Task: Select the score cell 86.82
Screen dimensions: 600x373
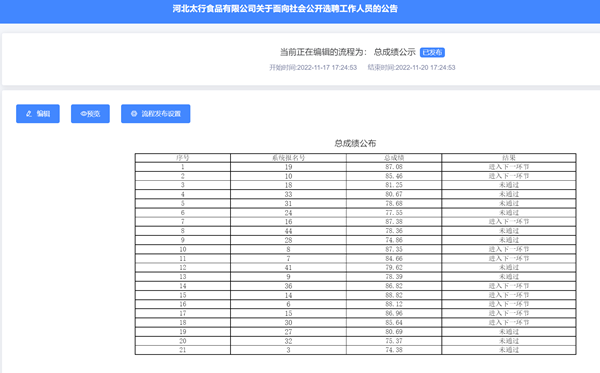Action: (394, 286)
